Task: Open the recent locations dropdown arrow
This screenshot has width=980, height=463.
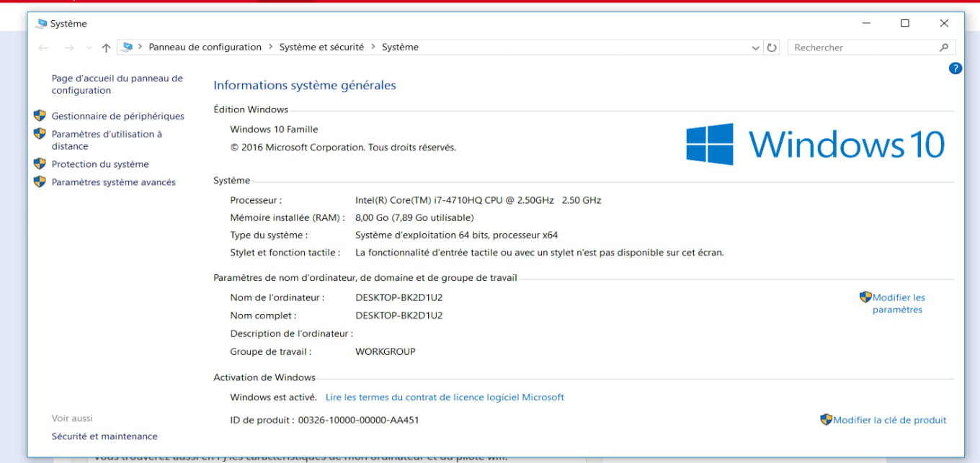Action: [89, 48]
